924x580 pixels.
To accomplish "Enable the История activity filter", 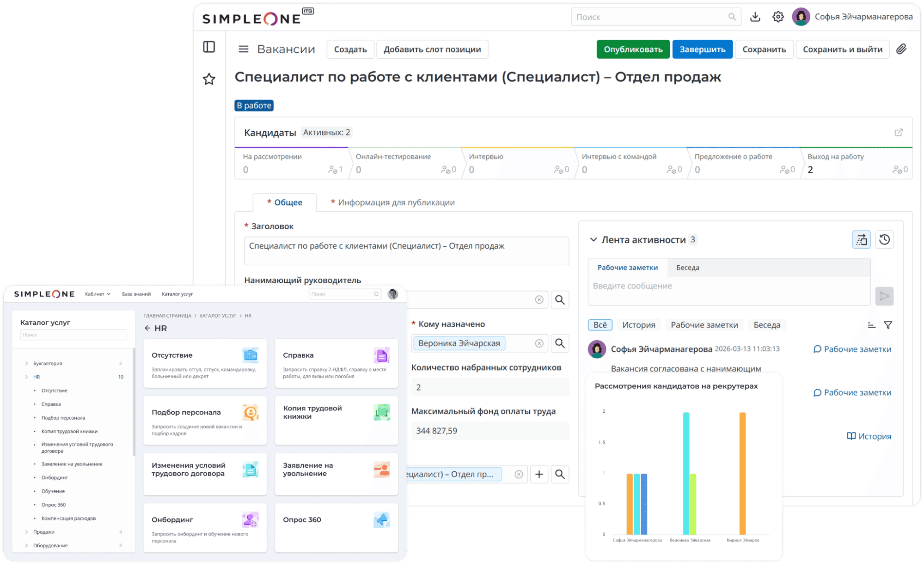I will (x=638, y=325).
